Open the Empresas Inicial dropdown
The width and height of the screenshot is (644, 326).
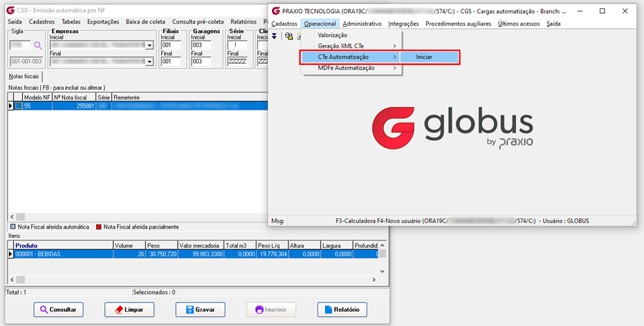tap(149, 46)
